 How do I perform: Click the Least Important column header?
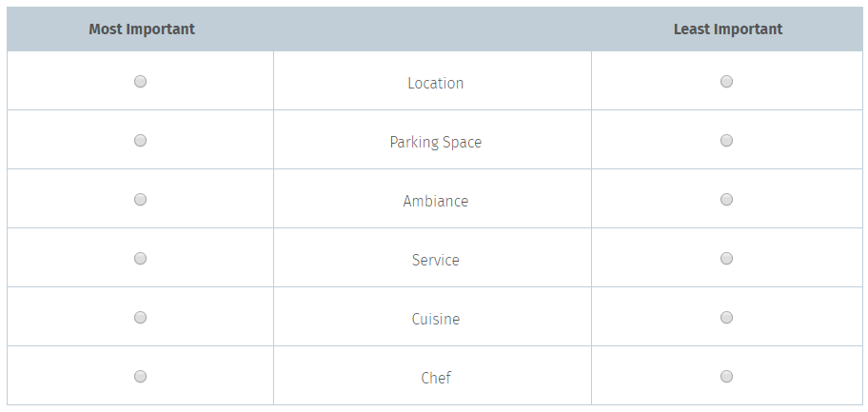[x=727, y=29]
